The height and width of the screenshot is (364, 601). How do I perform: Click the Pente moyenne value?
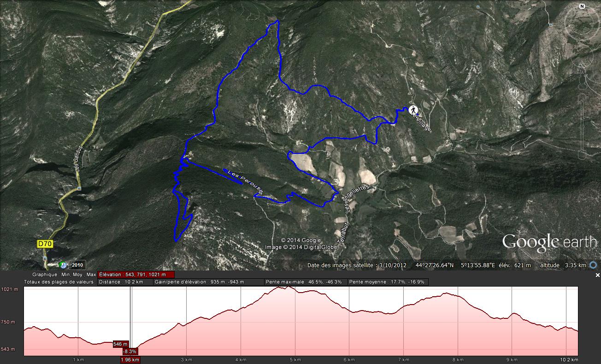click(388, 282)
